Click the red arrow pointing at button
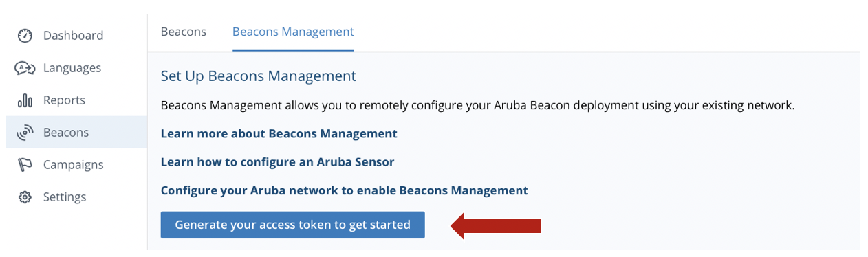Viewport: 868px width, 257px height. click(496, 225)
